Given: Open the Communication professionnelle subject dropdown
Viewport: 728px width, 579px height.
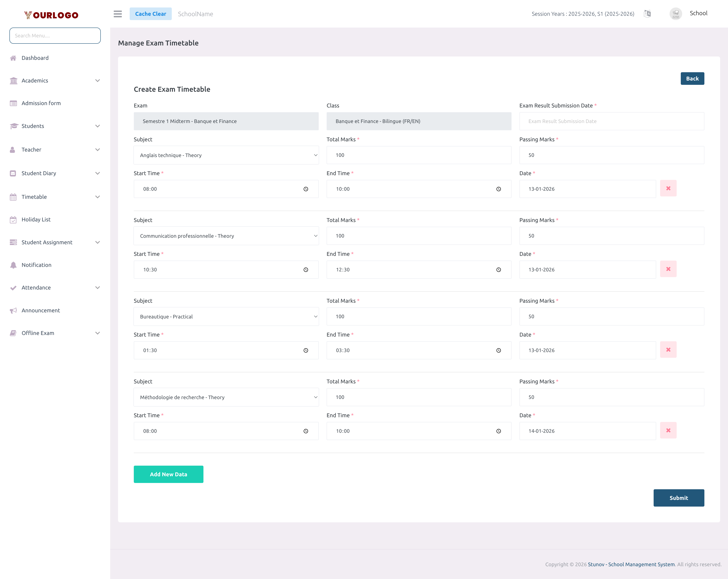Looking at the screenshot, I should pyautogui.click(x=226, y=236).
